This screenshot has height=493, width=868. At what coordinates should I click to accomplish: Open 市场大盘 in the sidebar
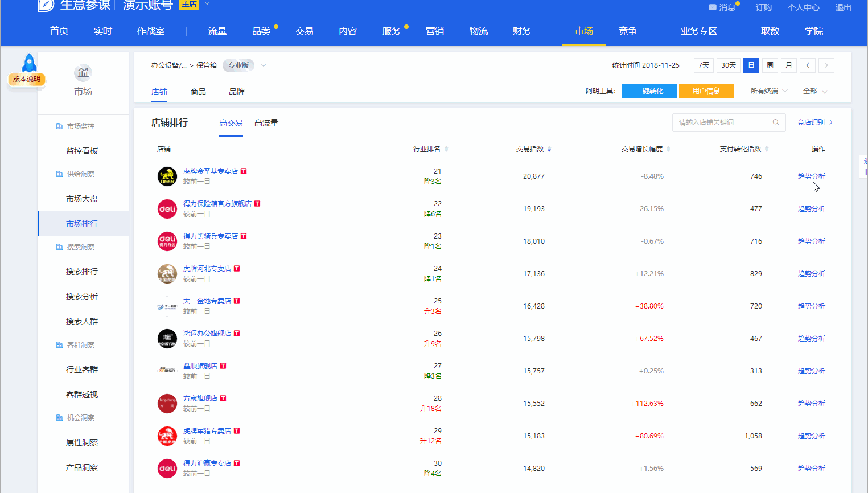82,199
